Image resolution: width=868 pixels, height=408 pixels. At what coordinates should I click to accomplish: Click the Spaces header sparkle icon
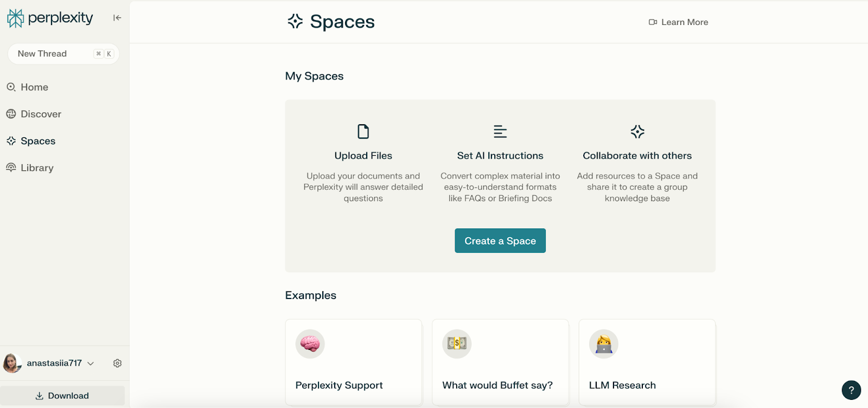[295, 22]
